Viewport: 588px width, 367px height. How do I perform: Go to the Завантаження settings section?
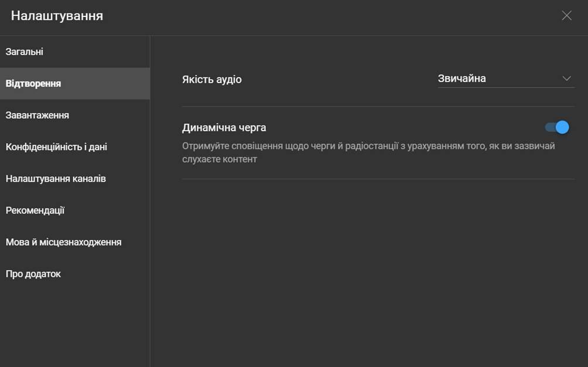37,115
